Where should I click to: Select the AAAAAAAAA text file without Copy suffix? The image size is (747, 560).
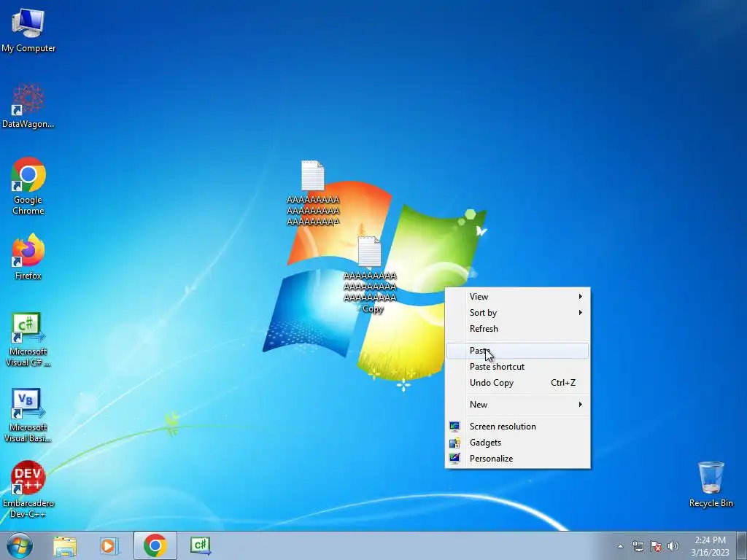tap(313, 192)
